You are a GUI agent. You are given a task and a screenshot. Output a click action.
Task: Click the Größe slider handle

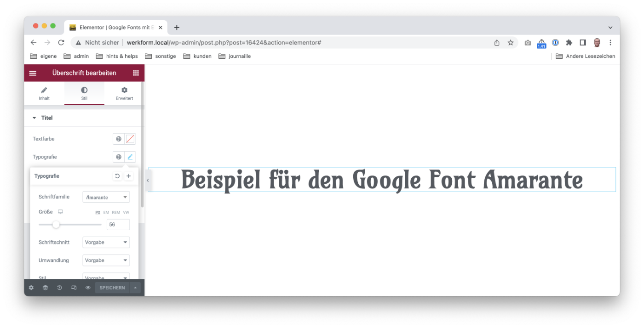56,225
